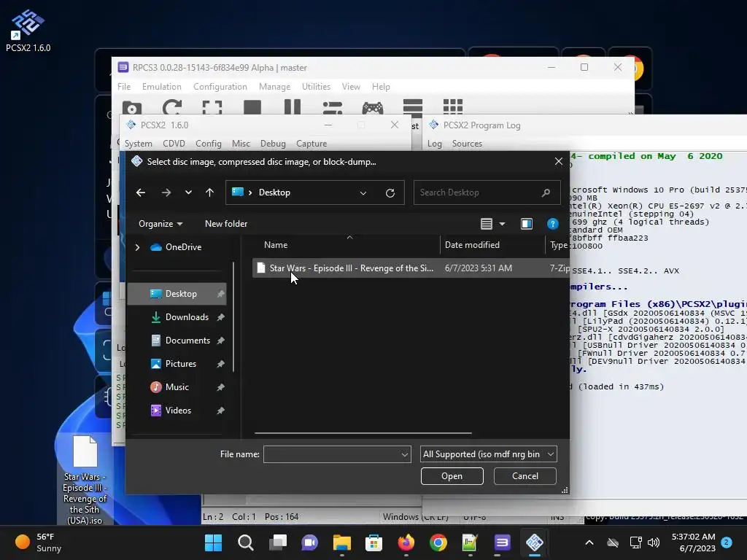The height and width of the screenshot is (560, 747).
Task: Open the File name combo dropdown
Action: point(404,454)
